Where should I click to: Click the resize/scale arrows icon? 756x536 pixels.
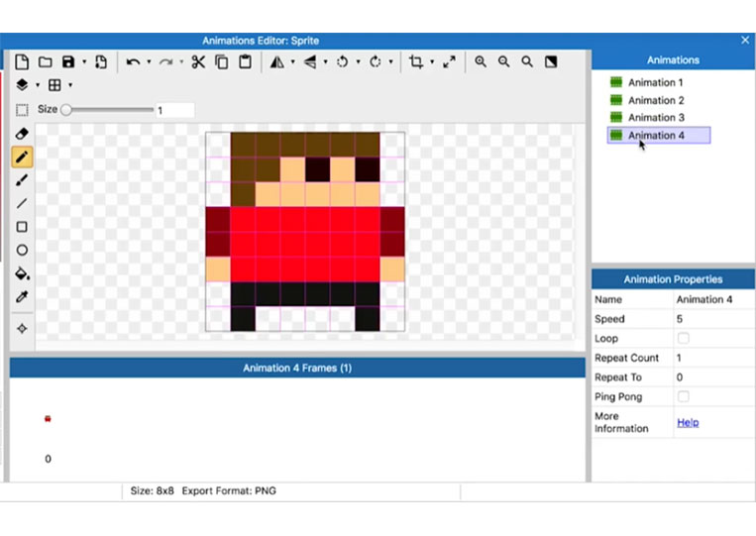point(450,61)
